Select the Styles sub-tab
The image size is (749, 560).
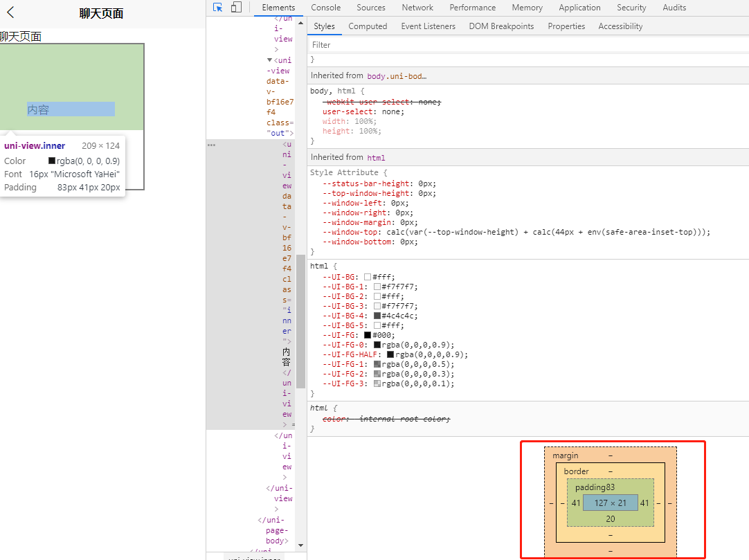[x=325, y=26]
